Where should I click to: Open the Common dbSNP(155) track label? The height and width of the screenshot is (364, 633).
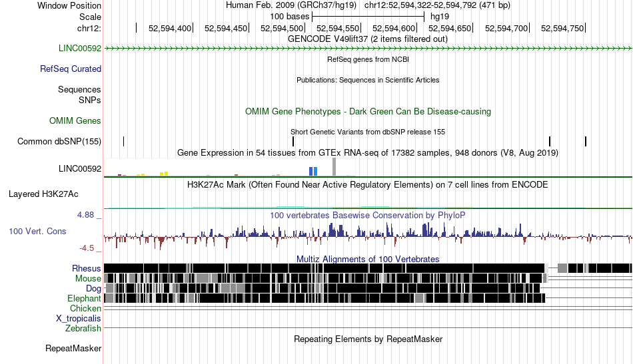59,142
